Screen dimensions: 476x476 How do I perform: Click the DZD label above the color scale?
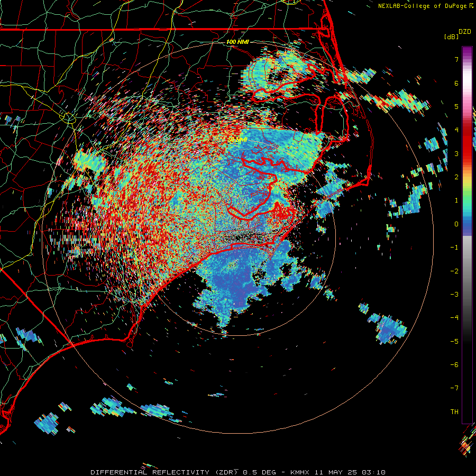pos(465,32)
